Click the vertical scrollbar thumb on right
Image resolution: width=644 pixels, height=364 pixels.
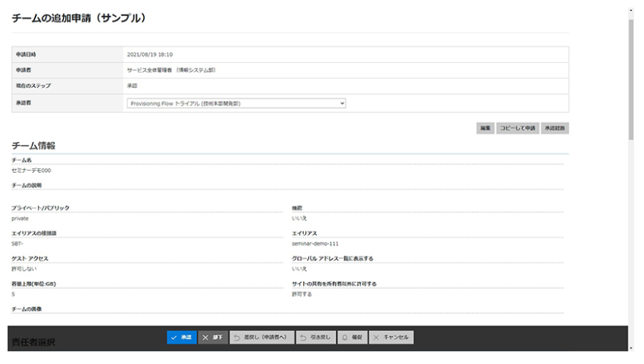point(631,76)
